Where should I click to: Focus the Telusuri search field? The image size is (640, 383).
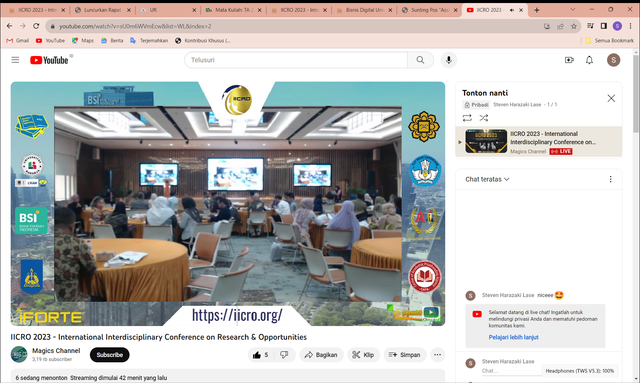(x=296, y=60)
